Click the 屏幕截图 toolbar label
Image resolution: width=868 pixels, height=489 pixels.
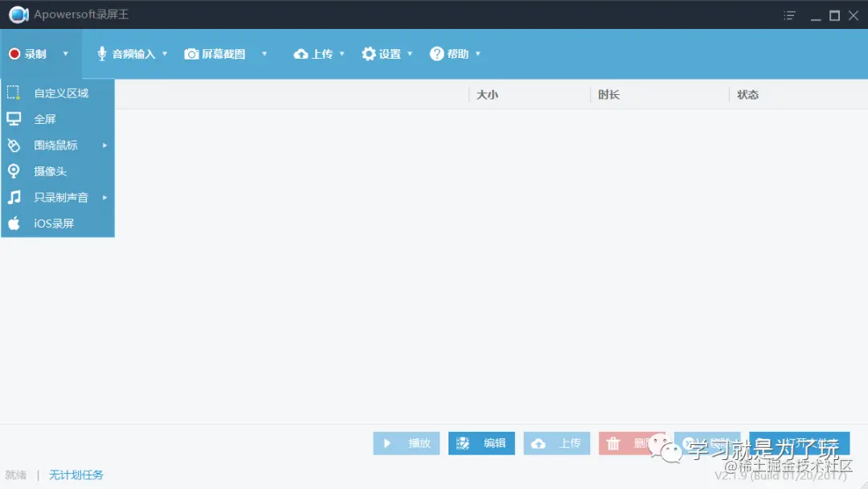[223, 54]
